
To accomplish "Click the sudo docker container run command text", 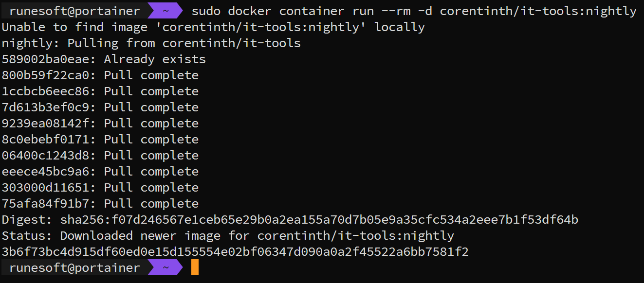I will 414,11.
